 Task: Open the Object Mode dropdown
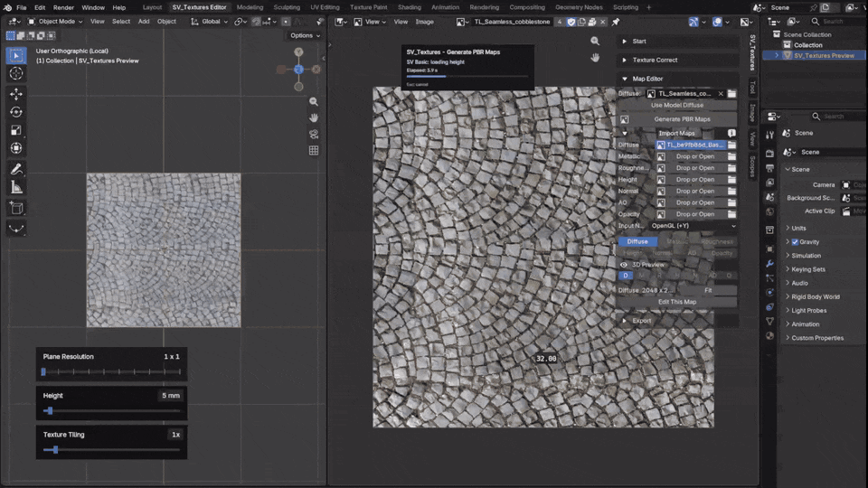[55, 22]
